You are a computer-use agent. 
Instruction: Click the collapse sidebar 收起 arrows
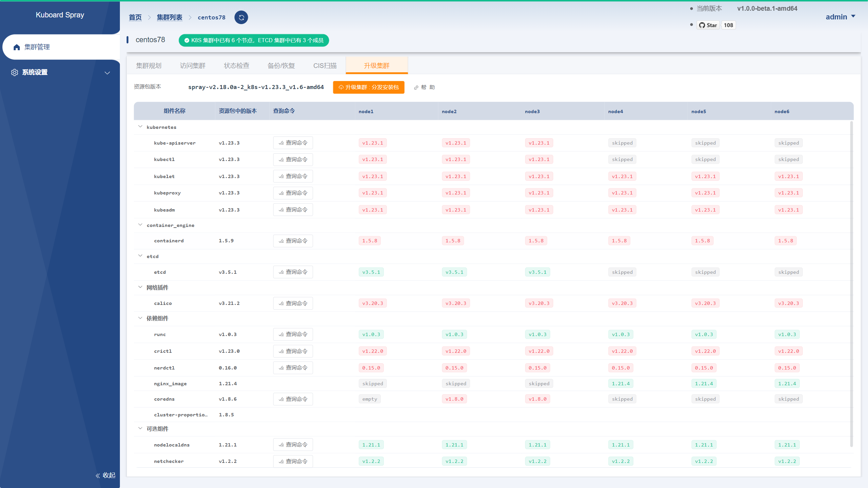click(x=98, y=476)
